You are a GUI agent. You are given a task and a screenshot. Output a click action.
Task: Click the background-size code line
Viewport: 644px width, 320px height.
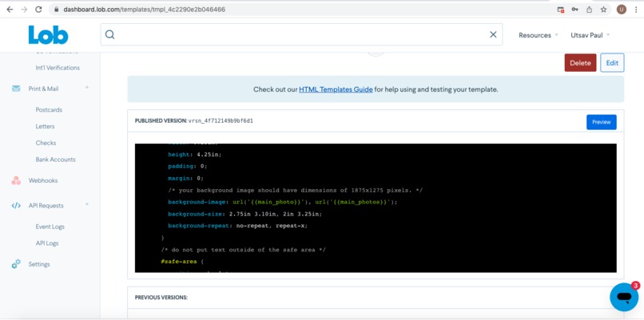[245, 214]
